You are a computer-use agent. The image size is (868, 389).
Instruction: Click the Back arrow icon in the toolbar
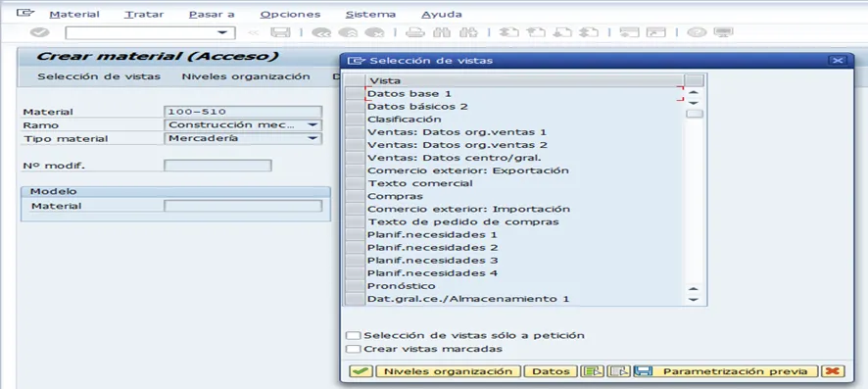click(x=321, y=32)
